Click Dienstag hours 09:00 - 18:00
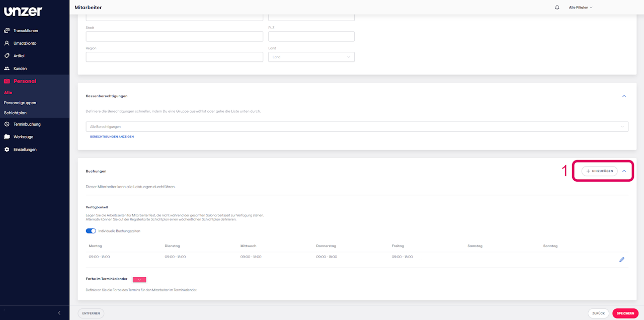The width and height of the screenshot is (644, 320). pos(175,257)
